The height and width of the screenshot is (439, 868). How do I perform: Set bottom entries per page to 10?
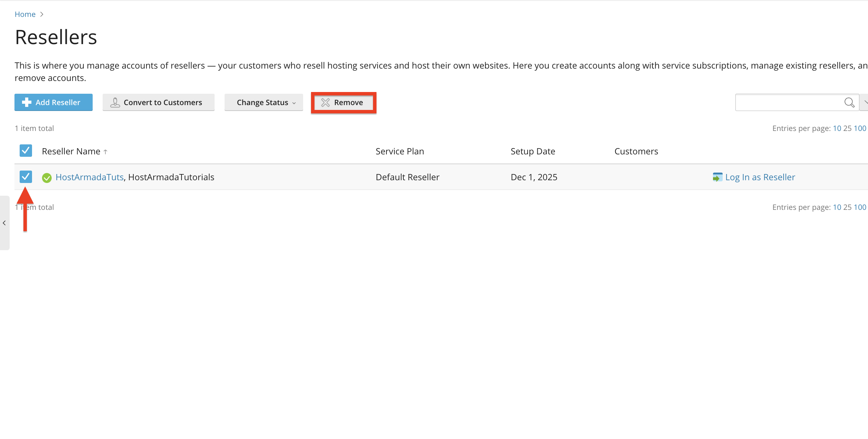837,207
